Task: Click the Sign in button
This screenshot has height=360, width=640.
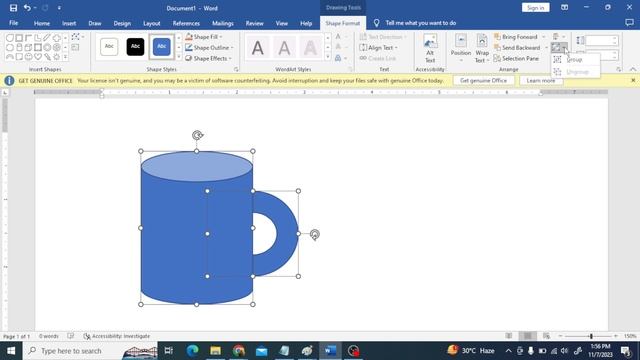Action: [535, 8]
